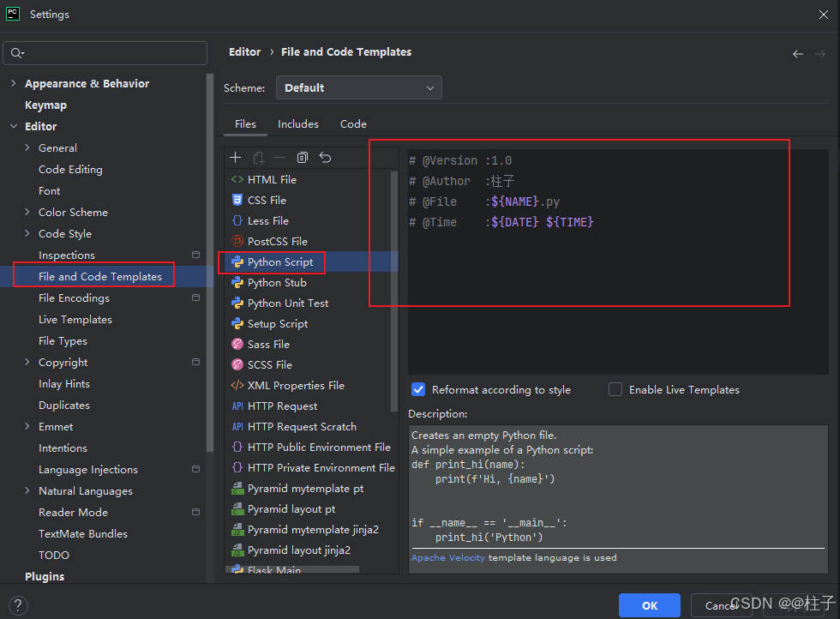Screen dimensions: 840x619
Task: Click the Pyramid mytemplate pt icon
Action: click(237, 488)
